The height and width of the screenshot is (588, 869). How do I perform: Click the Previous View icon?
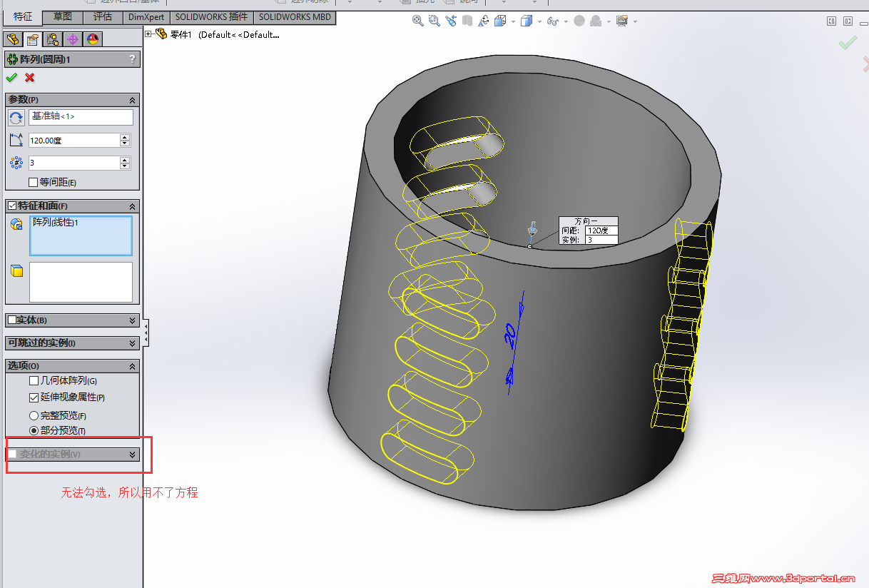pos(450,21)
